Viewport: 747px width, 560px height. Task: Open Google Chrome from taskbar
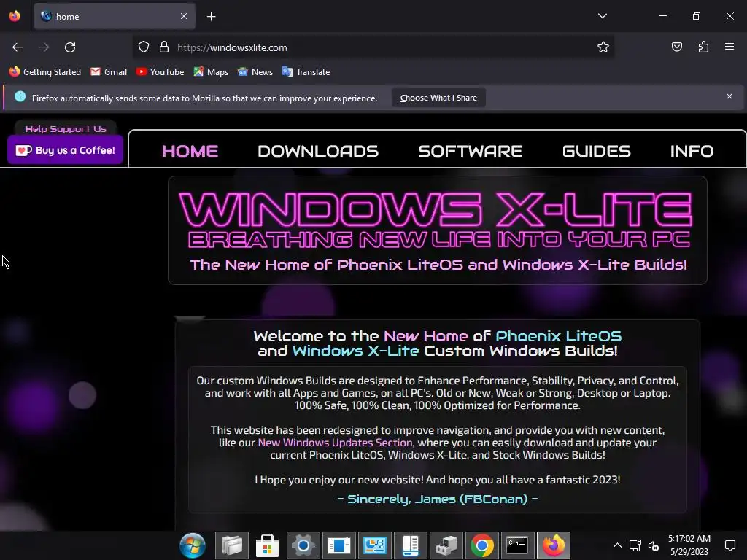(481, 545)
